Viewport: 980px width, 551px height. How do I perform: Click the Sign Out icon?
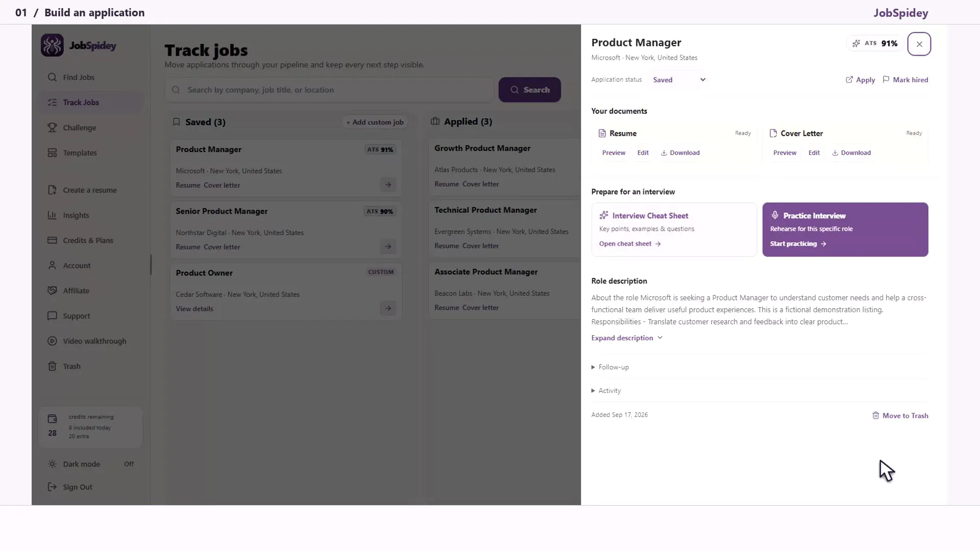click(52, 487)
